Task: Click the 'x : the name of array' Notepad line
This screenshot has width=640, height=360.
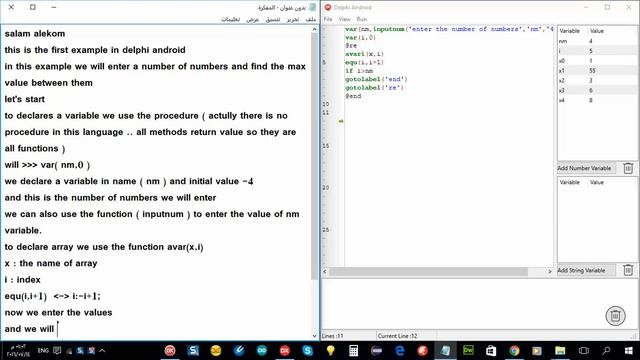Action: pos(51,263)
